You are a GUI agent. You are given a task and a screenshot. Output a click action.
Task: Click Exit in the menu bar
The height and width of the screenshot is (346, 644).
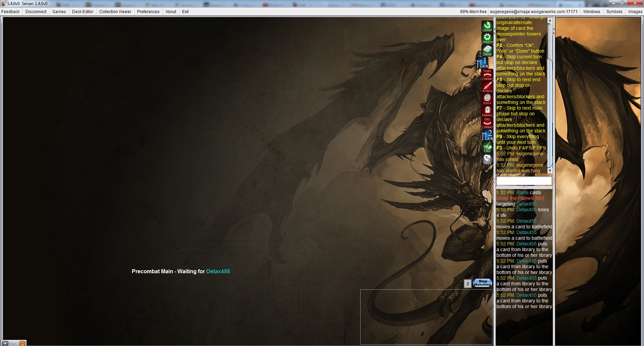click(185, 12)
